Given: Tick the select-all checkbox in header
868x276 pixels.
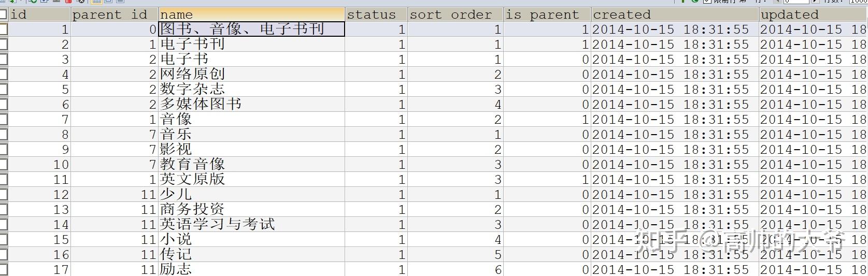Looking at the screenshot, I should [4, 14].
